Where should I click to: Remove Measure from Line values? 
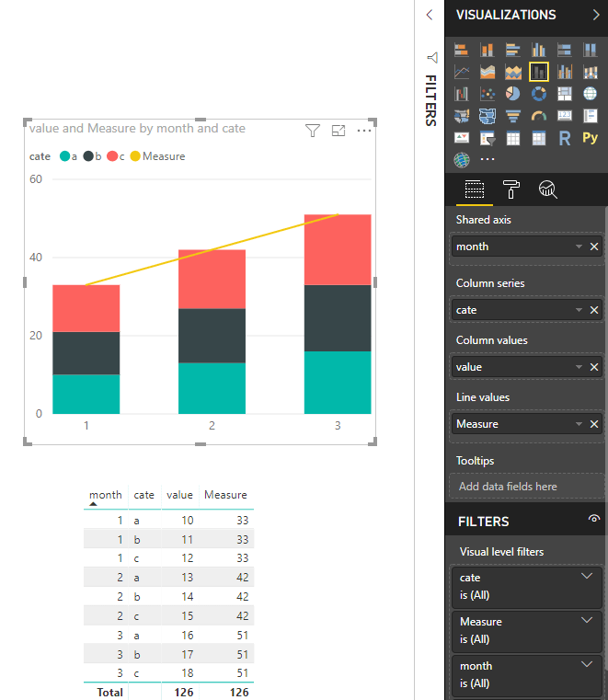pos(594,424)
